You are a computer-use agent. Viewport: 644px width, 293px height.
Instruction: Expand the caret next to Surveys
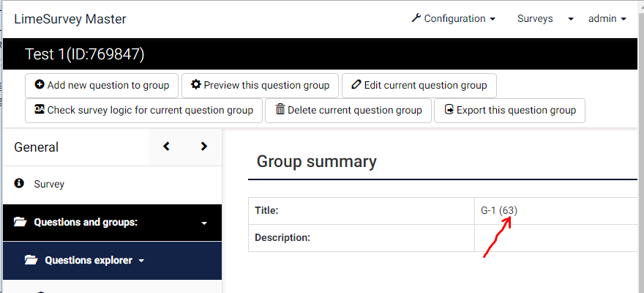tap(571, 19)
